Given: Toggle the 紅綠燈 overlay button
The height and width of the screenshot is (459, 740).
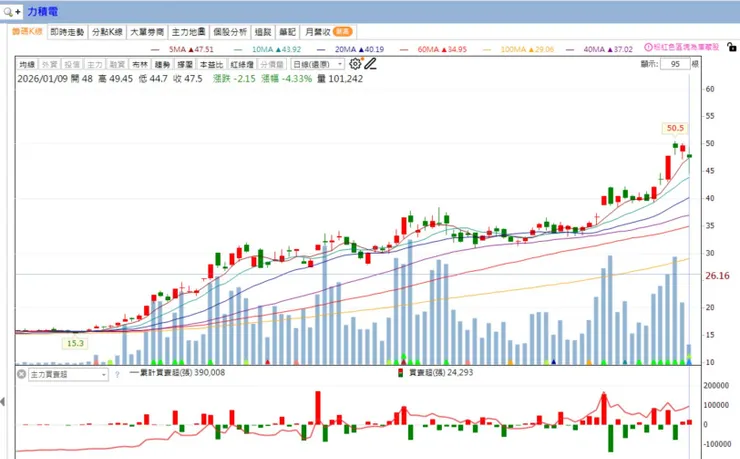Looking at the screenshot, I should point(242,64).
